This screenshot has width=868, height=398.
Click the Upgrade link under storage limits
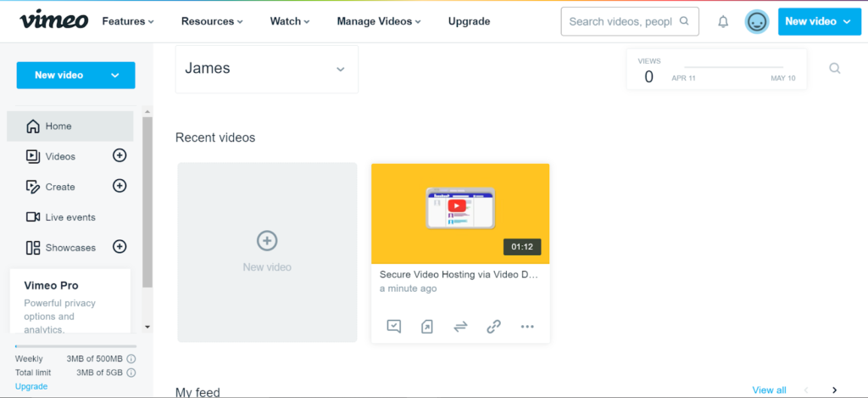pyautogui.click(x=31, y=386)
